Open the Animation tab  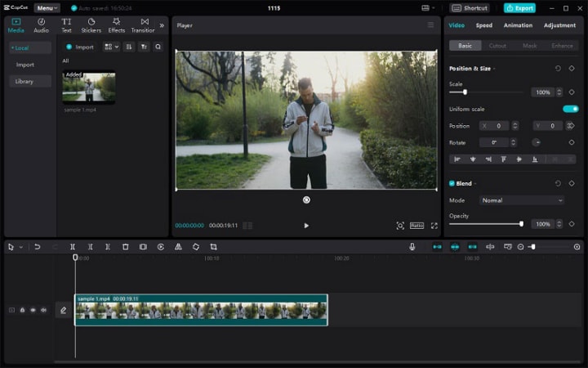tap(518, 25)
